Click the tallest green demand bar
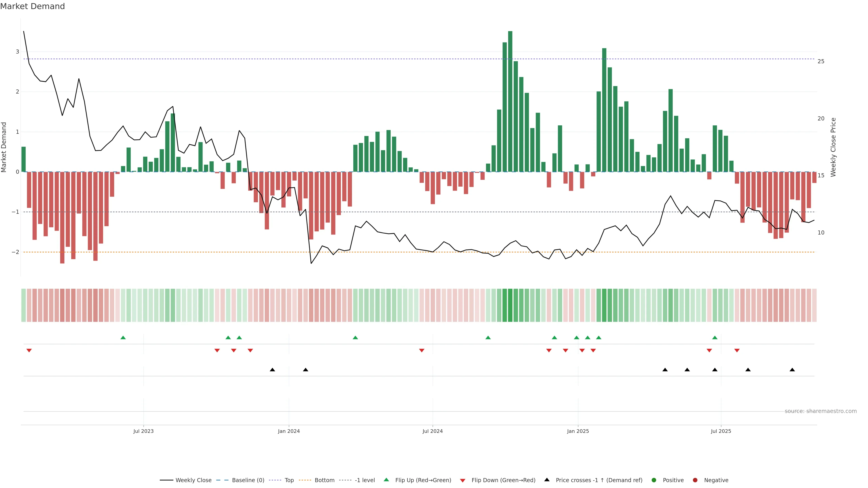Image resolution: width=868 pixels, height=488 pixels. pos(510,101)
